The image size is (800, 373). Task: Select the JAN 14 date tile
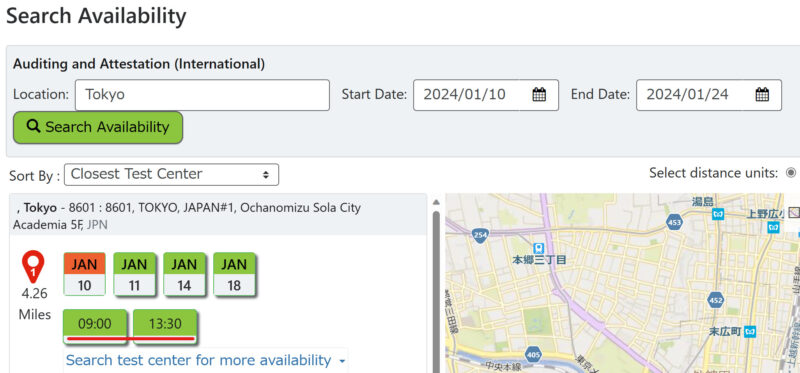point(184,274)
